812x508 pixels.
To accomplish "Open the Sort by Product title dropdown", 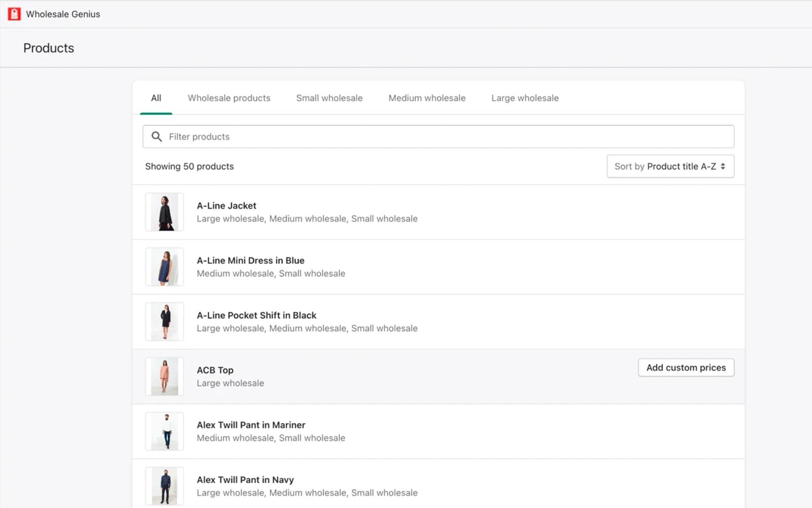I will 670,166.
